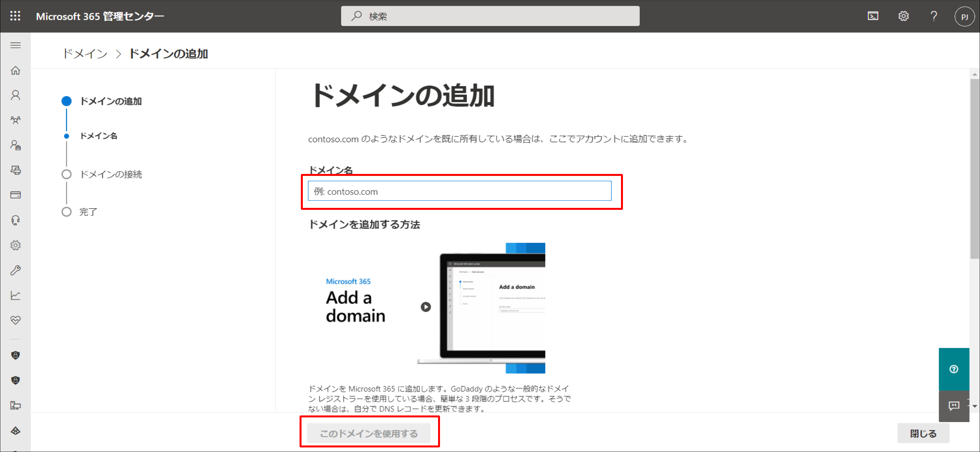Open feedback chat floating button
The height and width of the screenshot is (452, 980).
954,406
